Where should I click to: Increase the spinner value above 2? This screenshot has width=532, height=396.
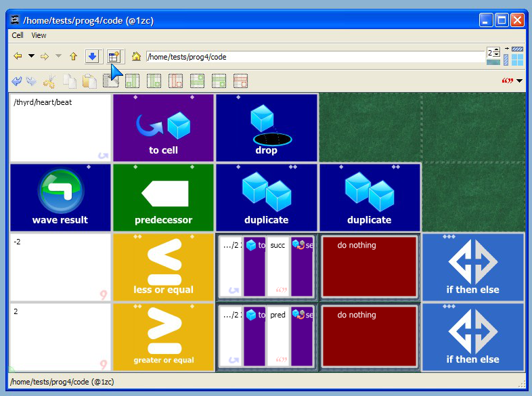click(497, 50)
